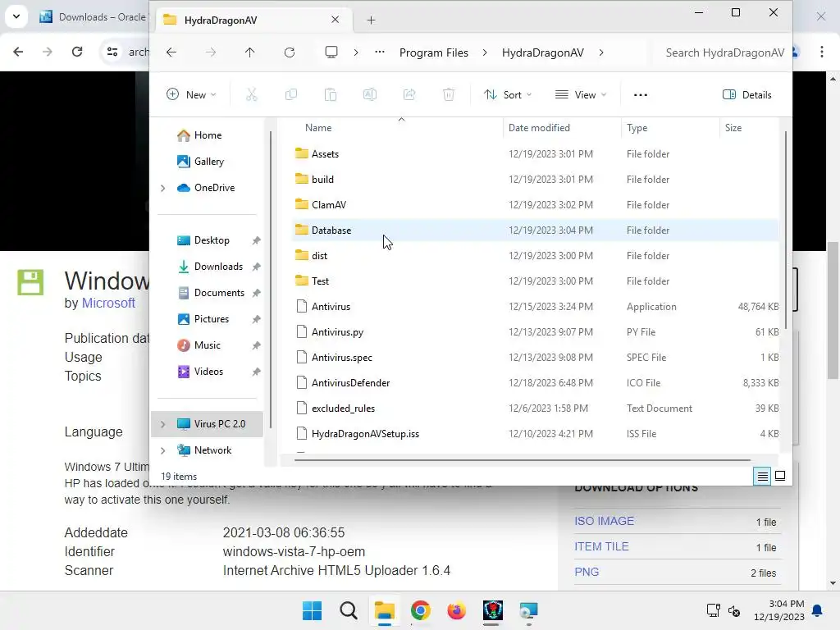
Task: Switch to details list view icon
Action: pyautogui.click(x=762, y=476)
